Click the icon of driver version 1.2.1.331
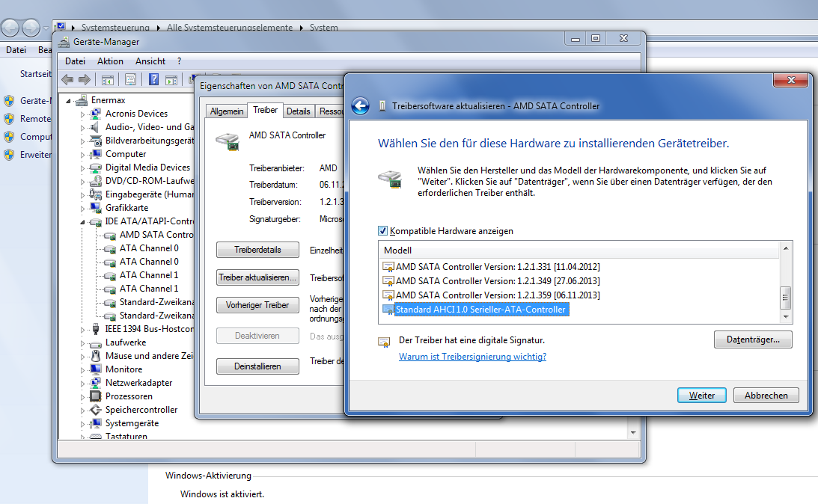The width and height of the screenshot is (818, 504). click(388, 267)
